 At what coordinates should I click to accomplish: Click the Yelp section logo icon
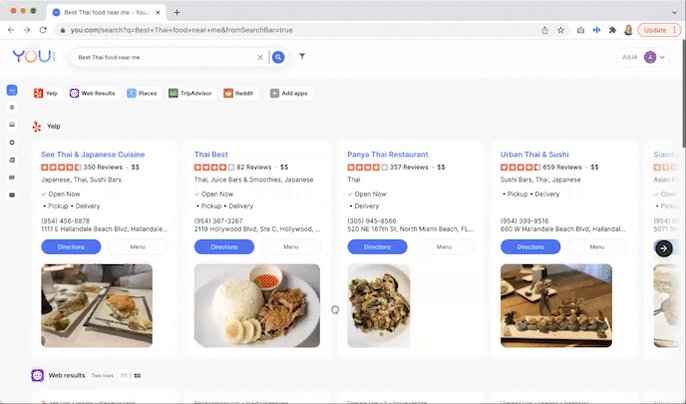pyautogui.click(x=37, y=126)
